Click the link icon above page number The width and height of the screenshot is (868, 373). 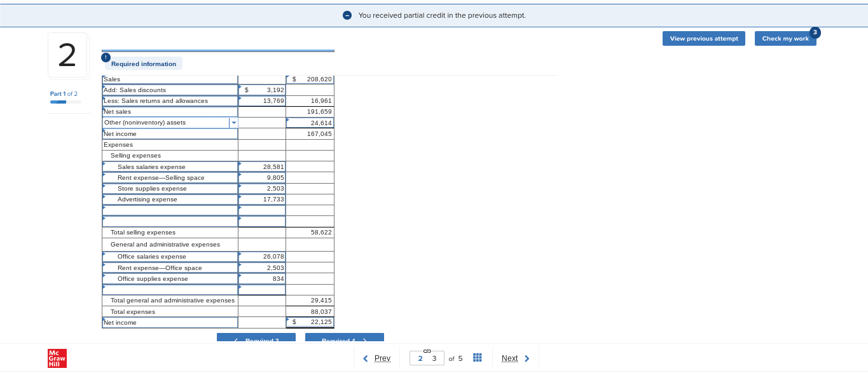[x=427, y=351]
